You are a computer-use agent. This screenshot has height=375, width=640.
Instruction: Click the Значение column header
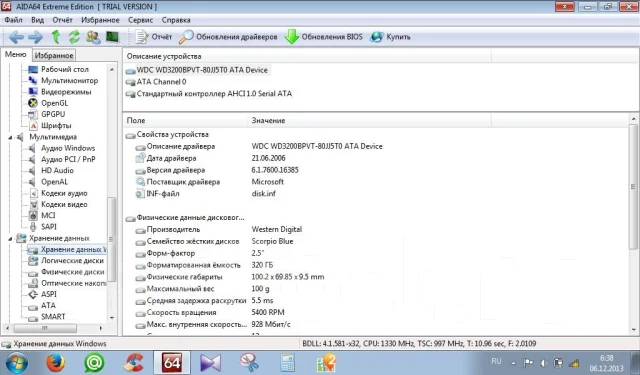[369, 121]
